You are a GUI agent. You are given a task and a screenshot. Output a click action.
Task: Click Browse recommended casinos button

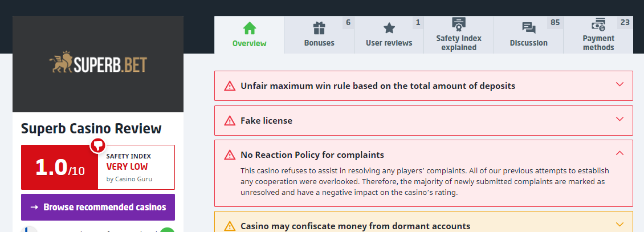(x=98, y=207)
